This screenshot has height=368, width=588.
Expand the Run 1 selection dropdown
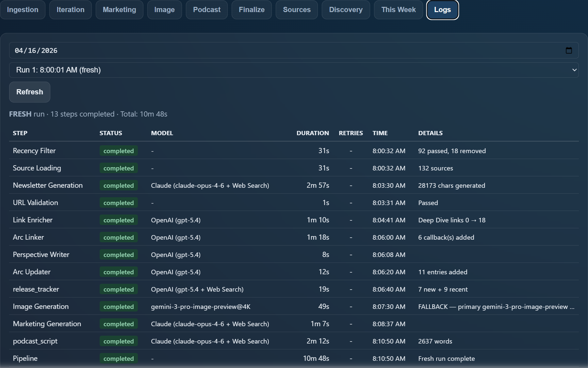[294, 70]
